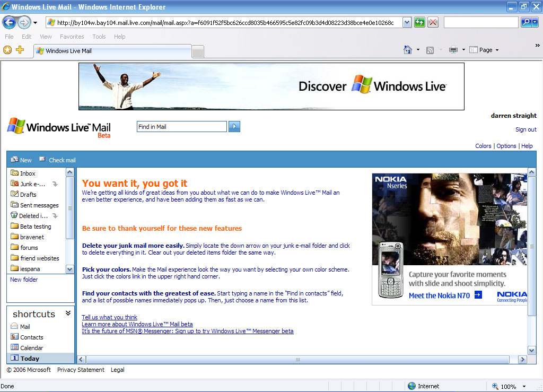Open the Colors link
Image resolution: width=543 pixels, height=392 pixels.
click(483, 146)
